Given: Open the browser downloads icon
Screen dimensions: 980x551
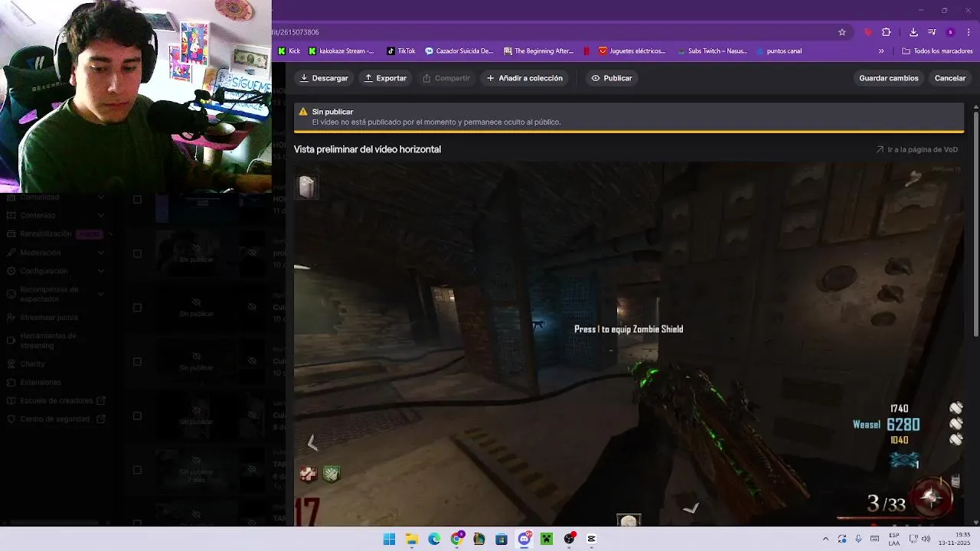Looking at the screenshot, I should coord(913,32).
